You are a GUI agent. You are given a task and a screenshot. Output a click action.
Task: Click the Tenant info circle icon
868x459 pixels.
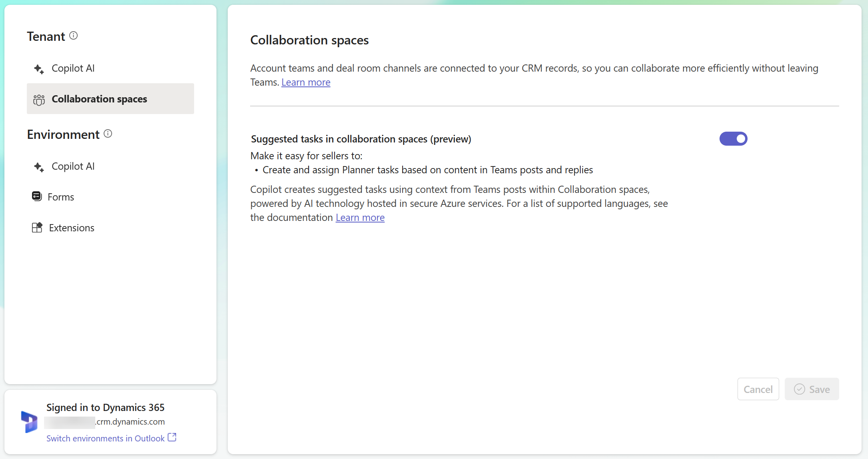(74, 36)
